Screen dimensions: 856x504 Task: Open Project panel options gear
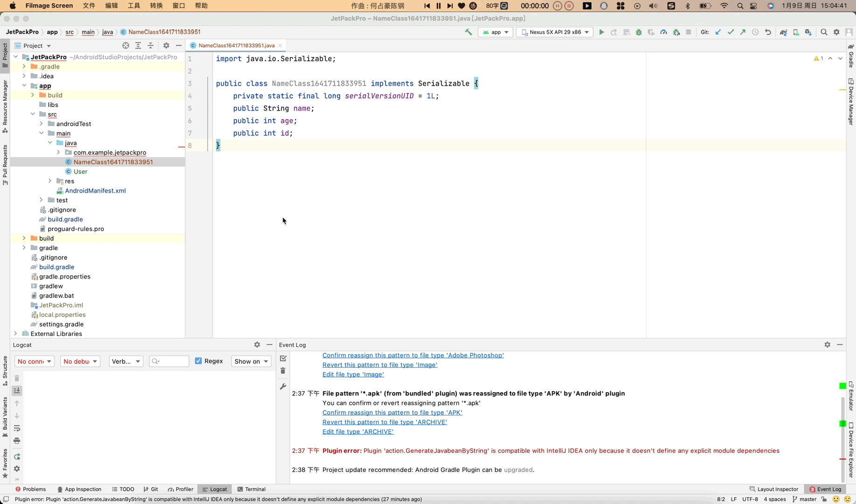(166, 45)
